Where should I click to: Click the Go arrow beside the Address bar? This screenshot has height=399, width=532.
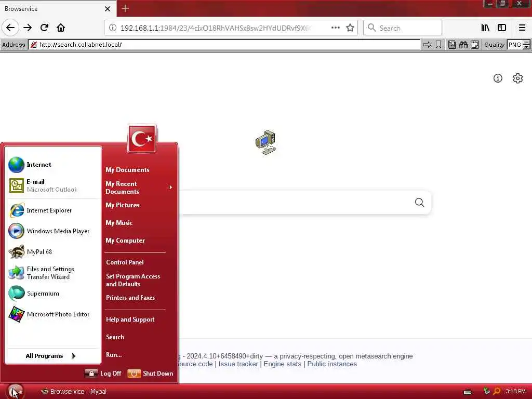coord(427,45)
